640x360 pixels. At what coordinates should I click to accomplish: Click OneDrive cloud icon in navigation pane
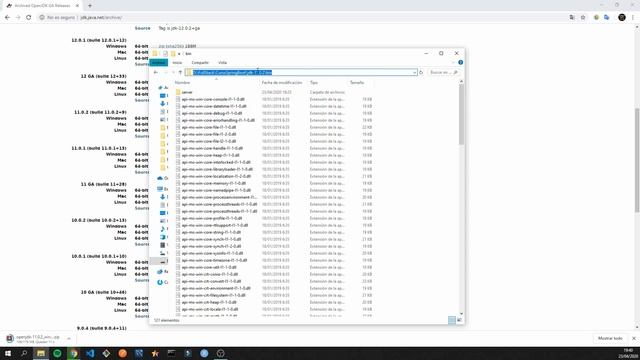160,178
